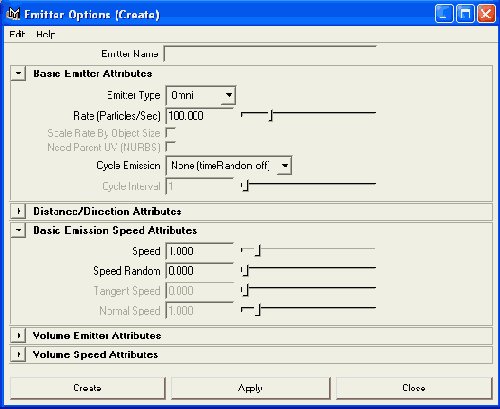The image size is (500, 409).
Task: Click the Speed slider handle
Action: click(x=258, y=251)
